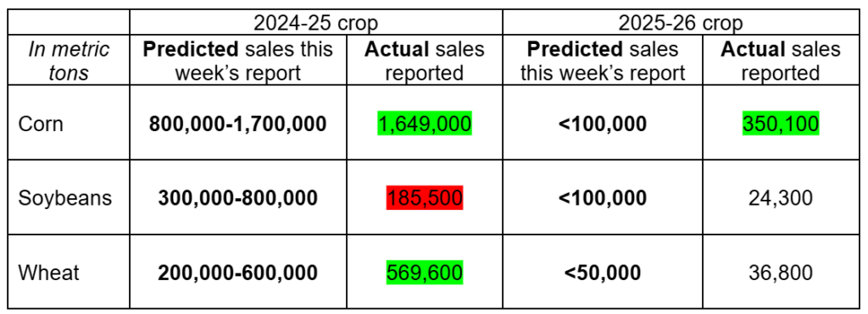Click the <100,000 soybeans prediction for 2025-26
Screen dimensions: 868x314
603,198
